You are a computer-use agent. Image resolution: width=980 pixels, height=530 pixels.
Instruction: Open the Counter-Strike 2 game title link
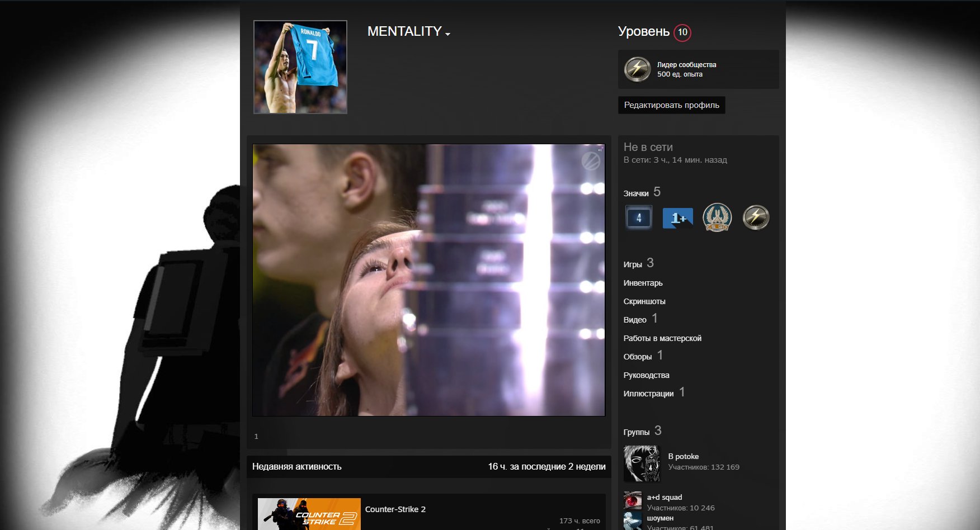[x=395, y=509]
